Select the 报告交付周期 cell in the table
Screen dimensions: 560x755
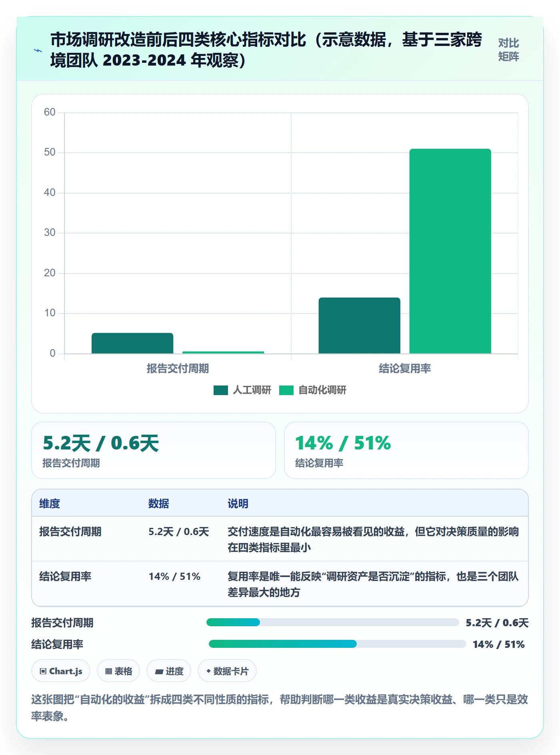coord(70,532)
